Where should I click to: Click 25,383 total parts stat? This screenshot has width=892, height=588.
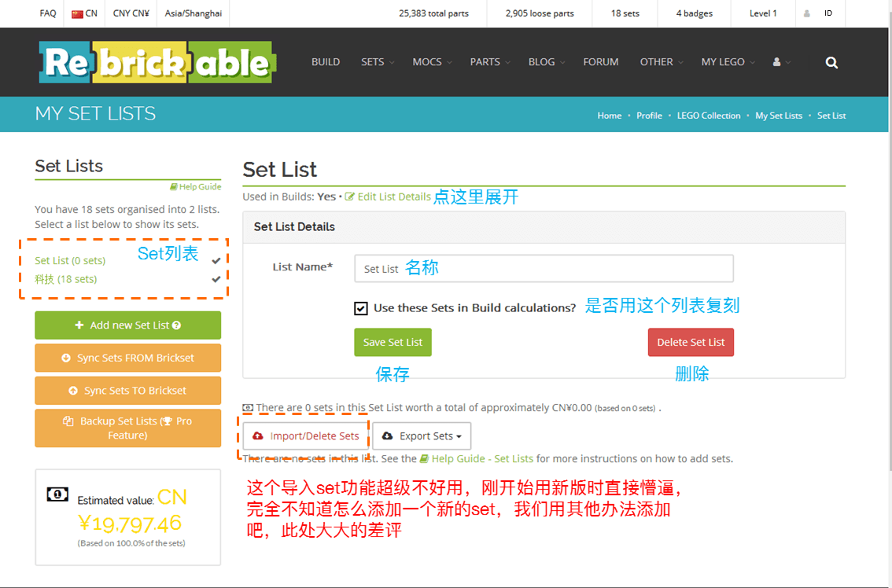click(433, 13)
